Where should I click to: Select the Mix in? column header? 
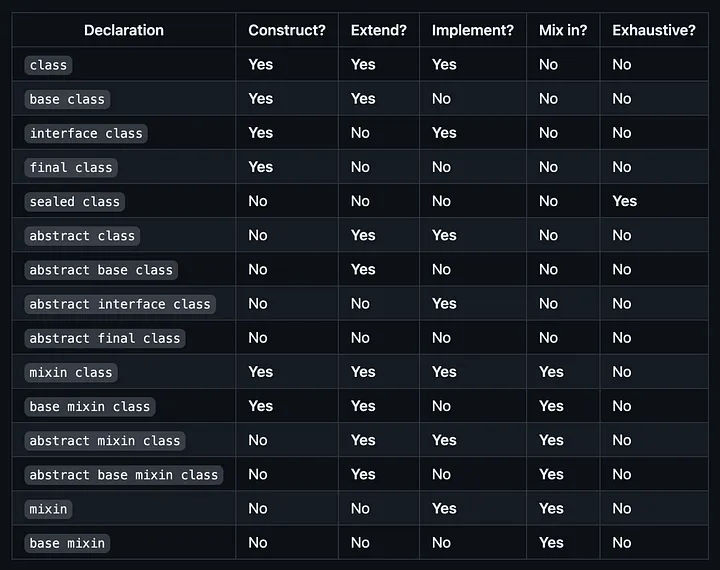562,30
